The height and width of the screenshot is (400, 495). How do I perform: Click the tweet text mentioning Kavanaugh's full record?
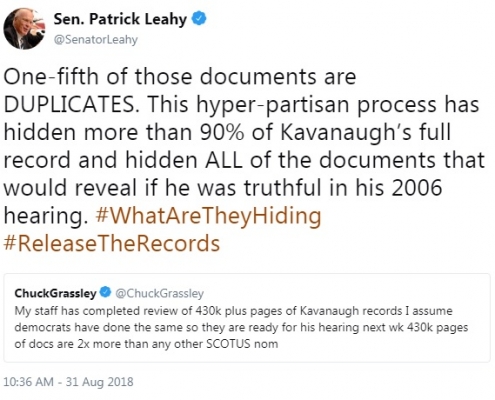pyautogui.click(x=227, y=132)
